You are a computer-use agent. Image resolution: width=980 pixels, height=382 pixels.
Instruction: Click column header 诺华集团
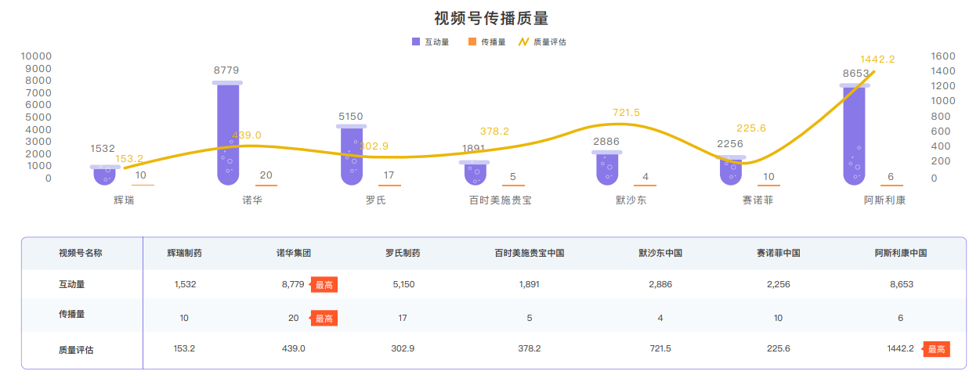click(294, 254)
